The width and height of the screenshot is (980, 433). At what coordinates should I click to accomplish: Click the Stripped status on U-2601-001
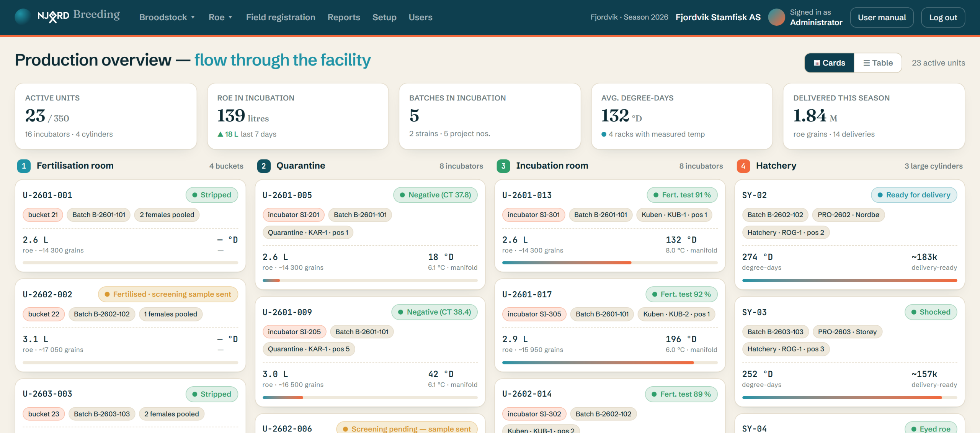click(212, 195)
